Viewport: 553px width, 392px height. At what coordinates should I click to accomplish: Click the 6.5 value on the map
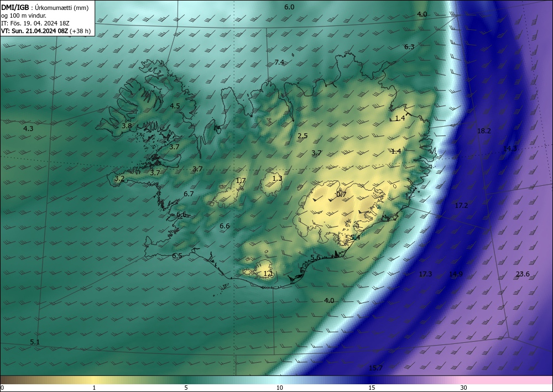click(177, 255)
